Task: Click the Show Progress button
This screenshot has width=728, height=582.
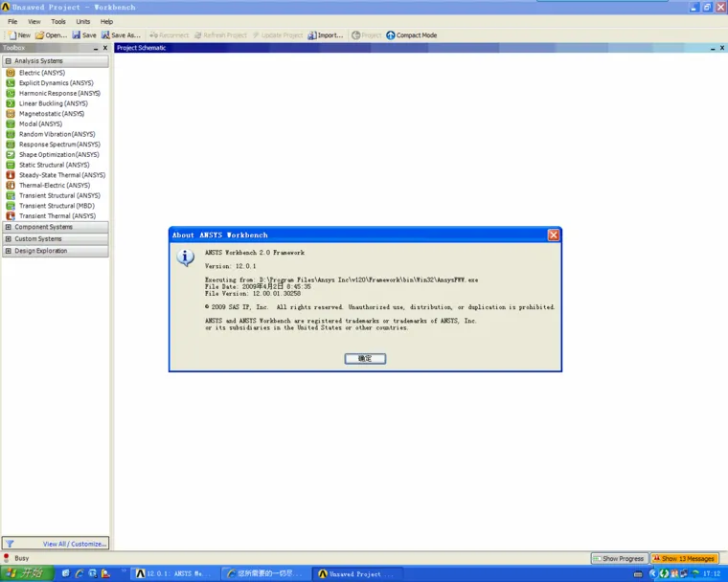Action: coord(619,558)
